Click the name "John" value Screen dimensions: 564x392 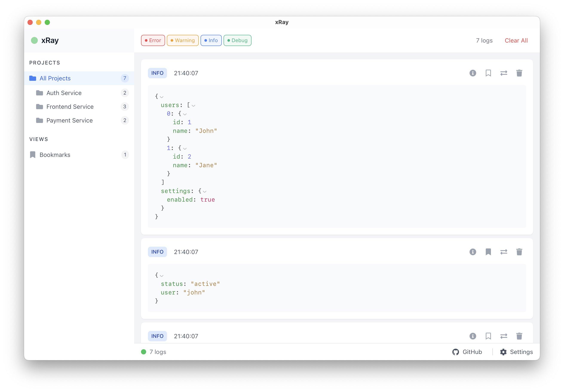click(x=206, y=131)
